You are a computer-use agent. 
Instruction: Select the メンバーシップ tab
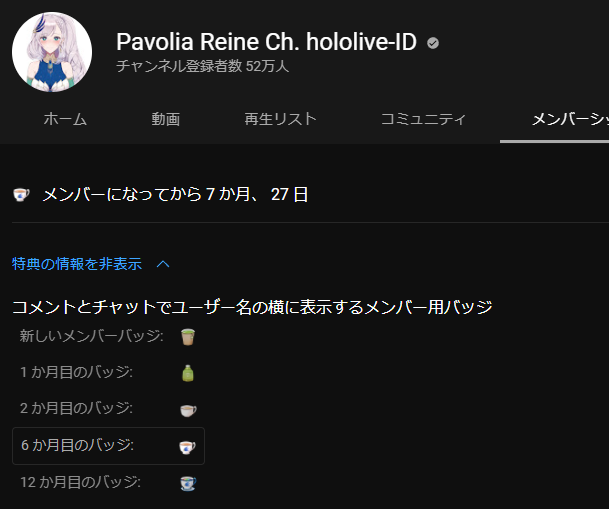tap(570, 119)
